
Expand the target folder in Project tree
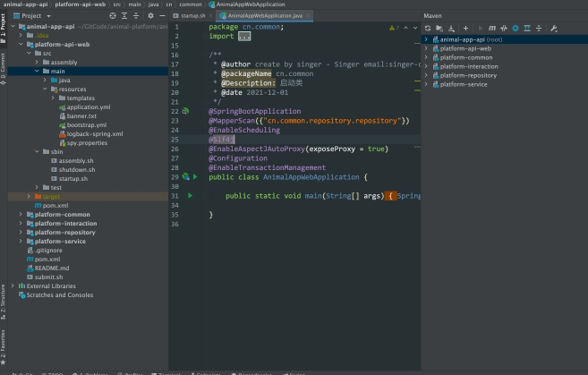click(x=28, y=196)
